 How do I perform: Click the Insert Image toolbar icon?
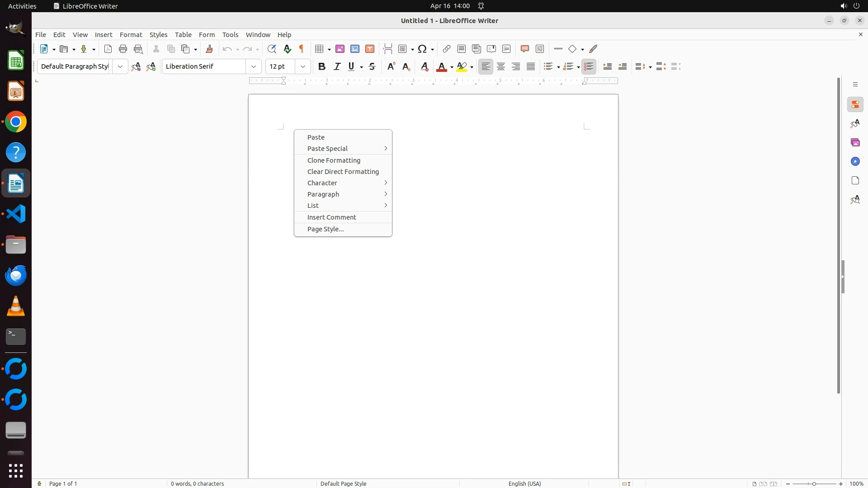click(x=340, y=49)
